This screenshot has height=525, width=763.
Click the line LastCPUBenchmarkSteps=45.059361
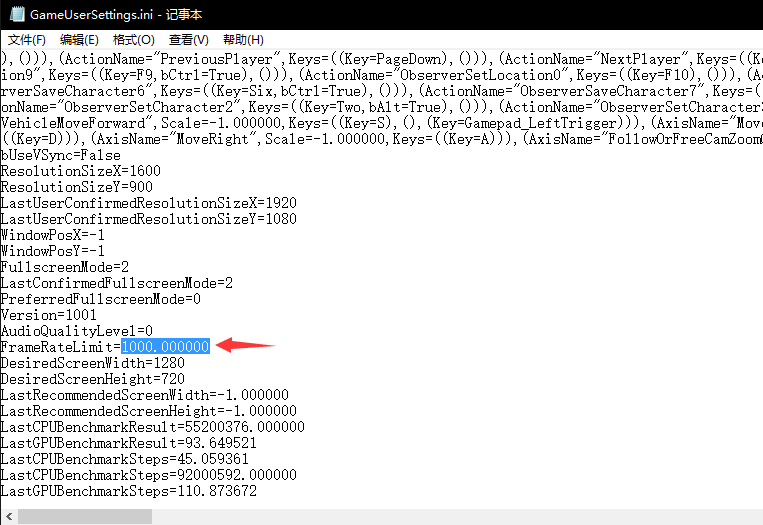[125, 459]
